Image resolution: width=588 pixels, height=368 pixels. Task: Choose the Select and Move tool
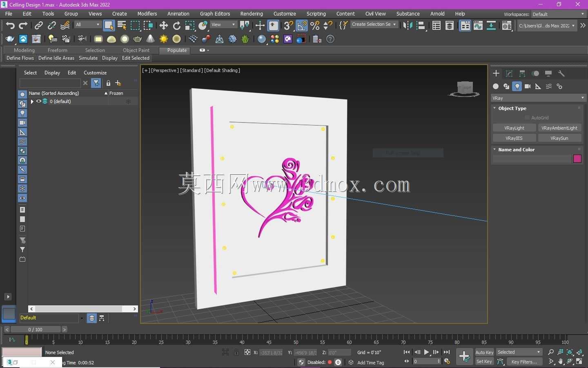[163, 25]
